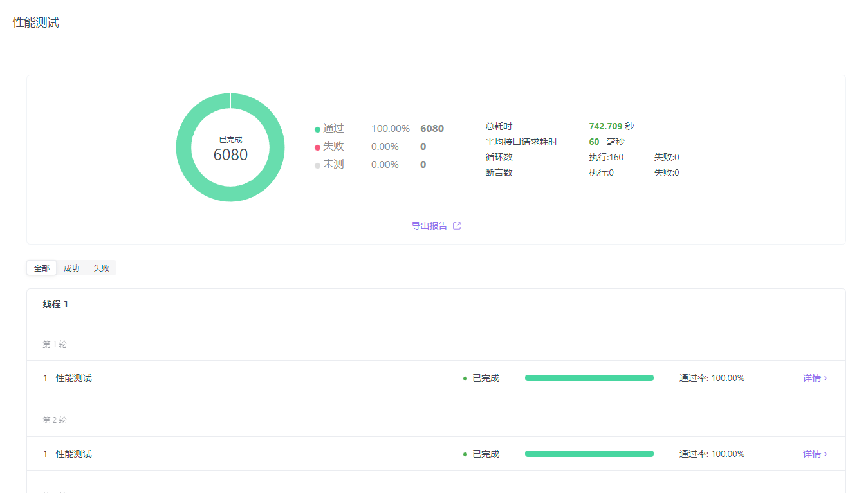Click 执行:160 in the 循环数 row
Image resolution: width=868 pixels, height=493 pixels.
click(606, 158)
